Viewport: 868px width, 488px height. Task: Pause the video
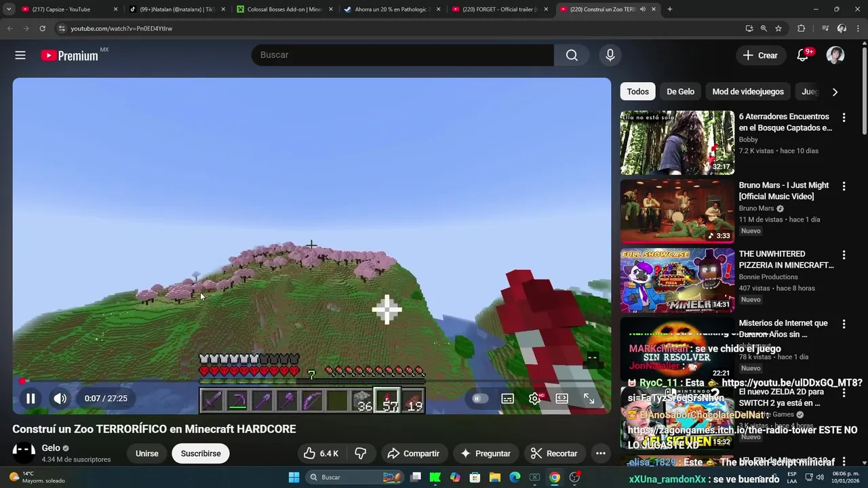tap(31, 399)
